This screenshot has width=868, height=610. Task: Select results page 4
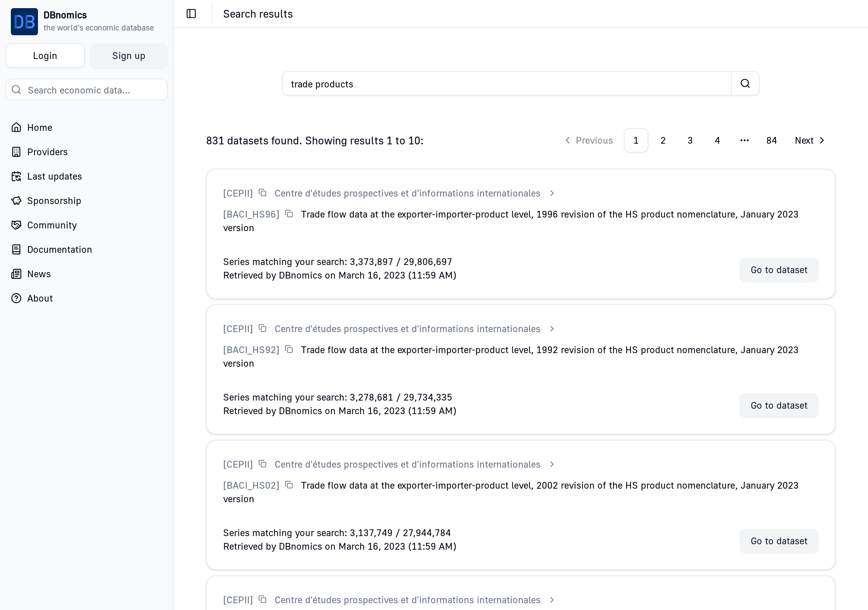point(717,141)
